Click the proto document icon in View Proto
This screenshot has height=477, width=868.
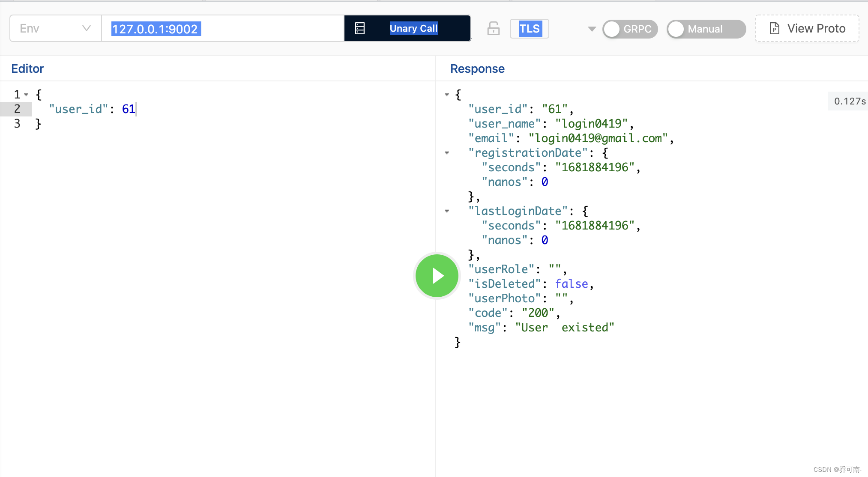774,29
